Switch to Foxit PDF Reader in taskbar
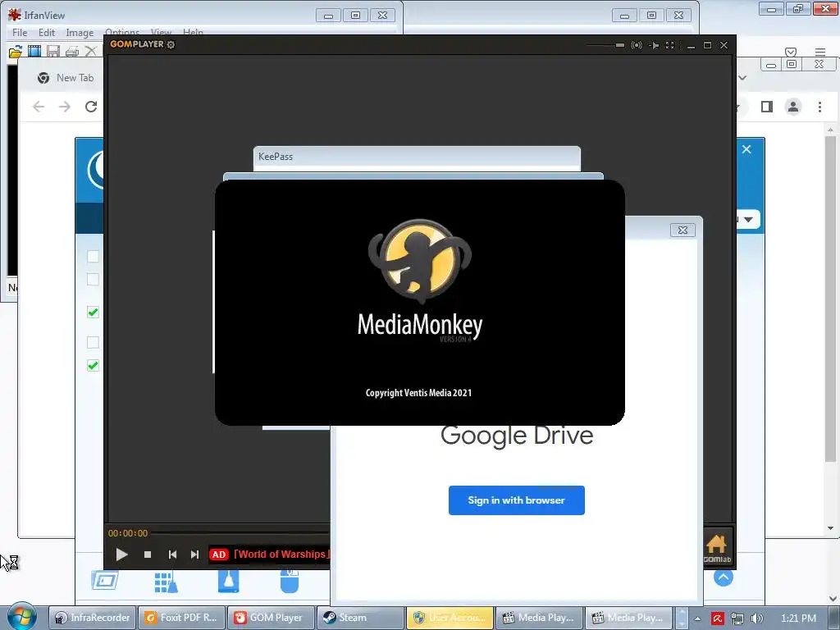Viewport: 840px width, 630px height. tap(181, 618)
